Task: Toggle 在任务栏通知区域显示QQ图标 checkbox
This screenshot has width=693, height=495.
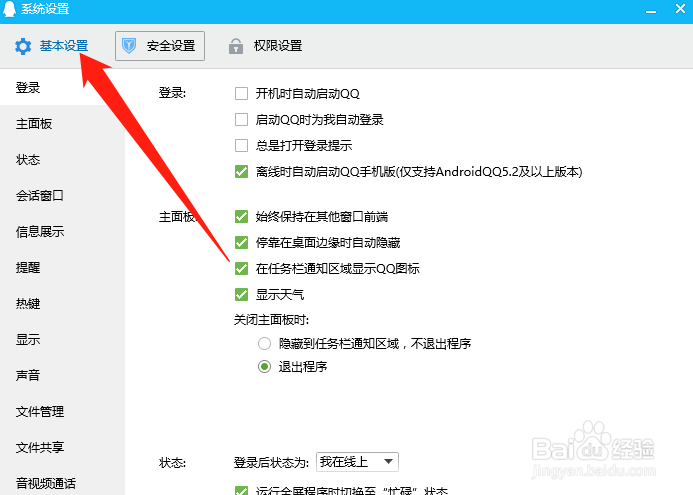Action: (241, 268)
